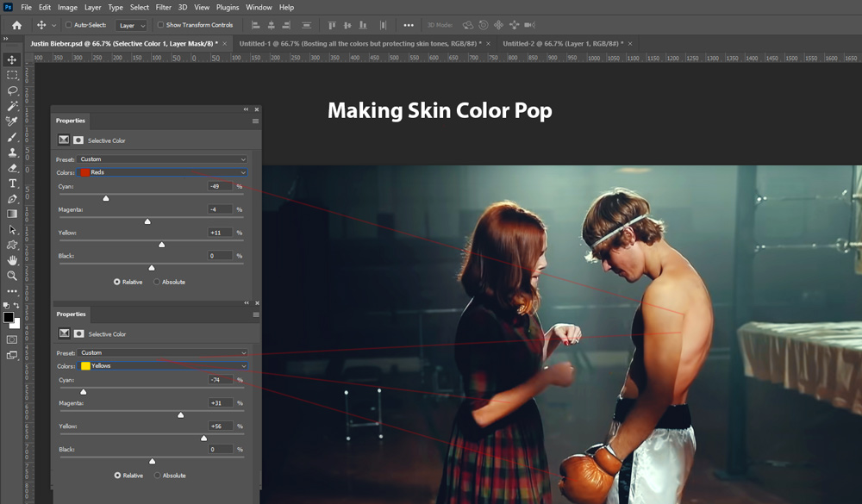Go to the Home screen icon

(17, 25)
